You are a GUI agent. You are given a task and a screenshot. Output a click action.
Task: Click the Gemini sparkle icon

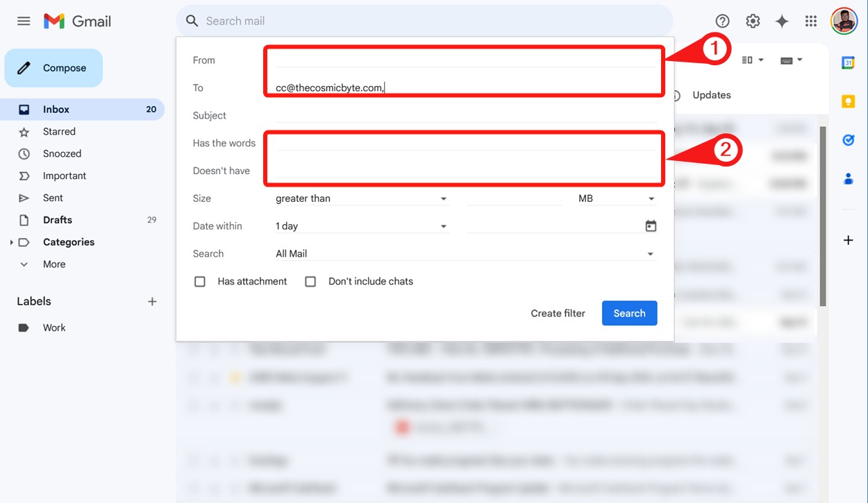782,21
